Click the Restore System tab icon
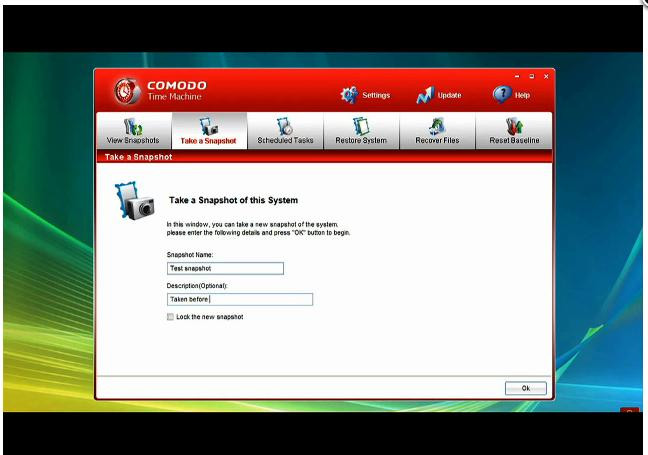The image size is (648, 455). coord(361,126)
